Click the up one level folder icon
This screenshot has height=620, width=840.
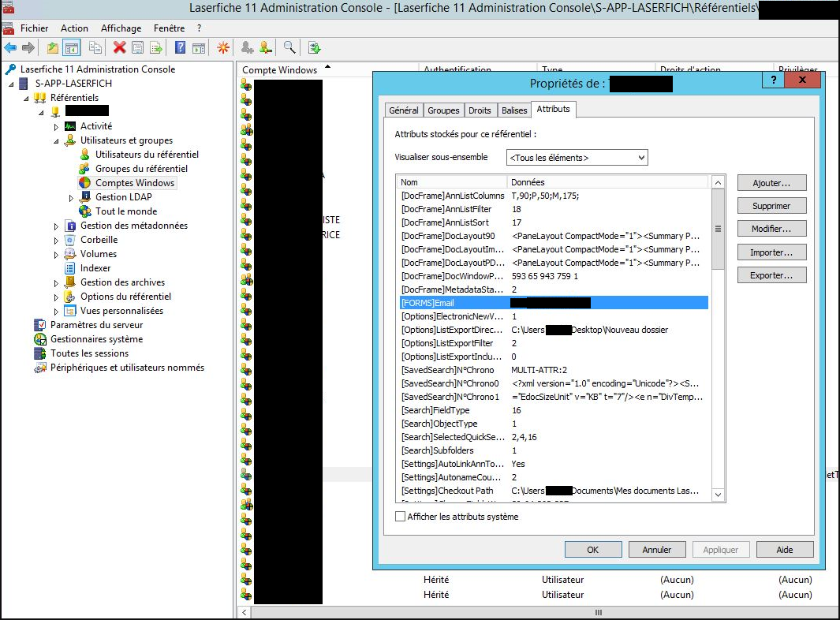[53, 47]
